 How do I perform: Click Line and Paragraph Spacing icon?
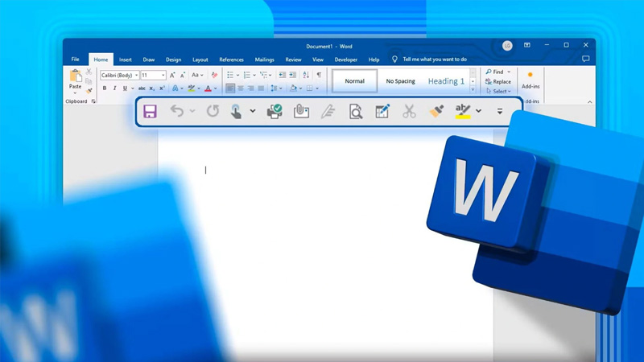tap(274, 88)
